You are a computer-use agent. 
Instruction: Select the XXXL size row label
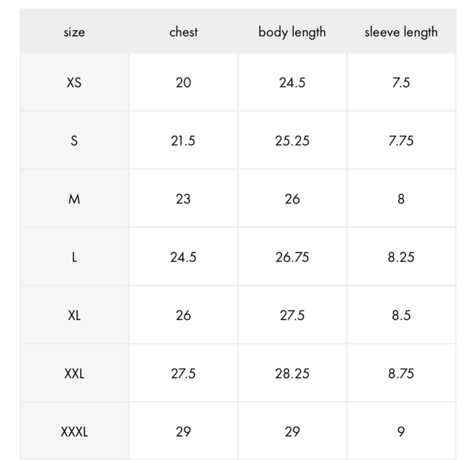click(74, 431)
